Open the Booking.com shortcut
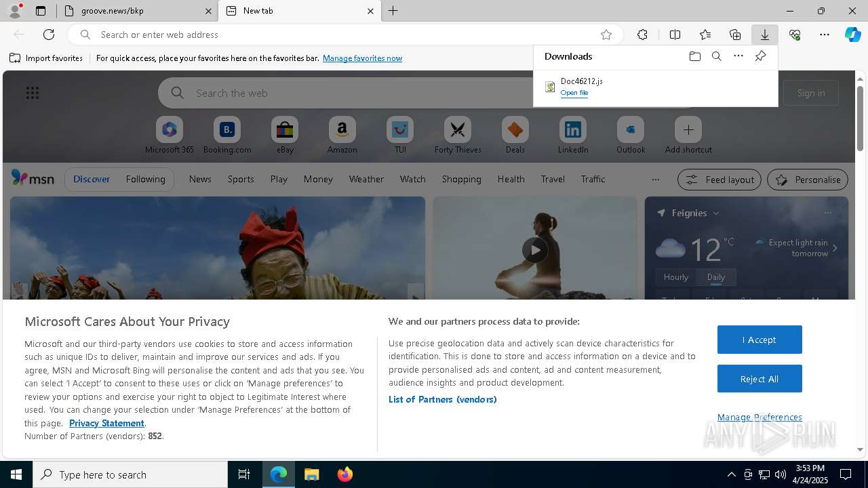Viewport: 868px width, 488px height. [x=227, y=136]
